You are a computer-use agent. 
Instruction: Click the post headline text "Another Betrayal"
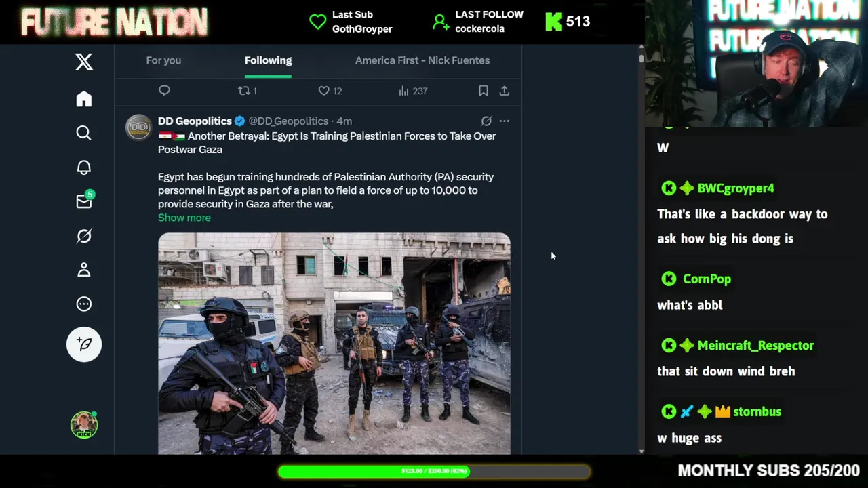click(226, 136)
